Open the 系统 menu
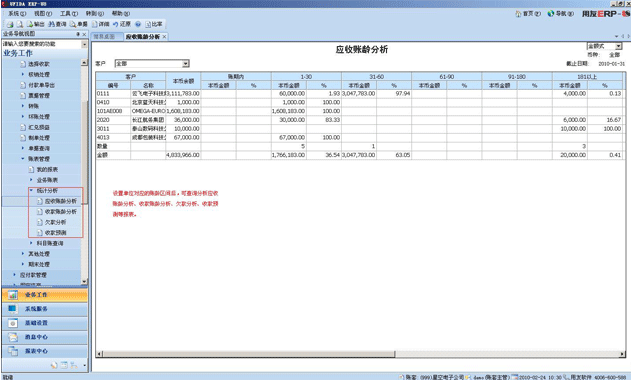The image size is (631, 380). pyautogui.click(x=17, y=14)
